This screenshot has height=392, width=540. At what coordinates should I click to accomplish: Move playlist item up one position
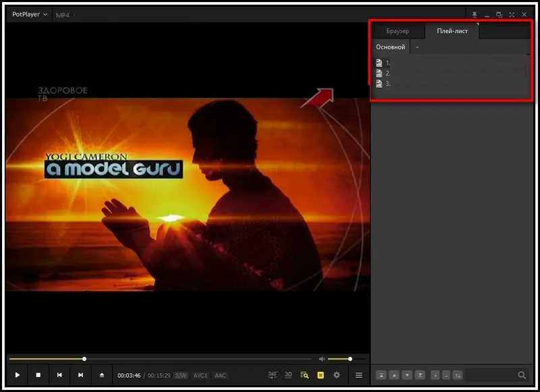coord(394,375)
